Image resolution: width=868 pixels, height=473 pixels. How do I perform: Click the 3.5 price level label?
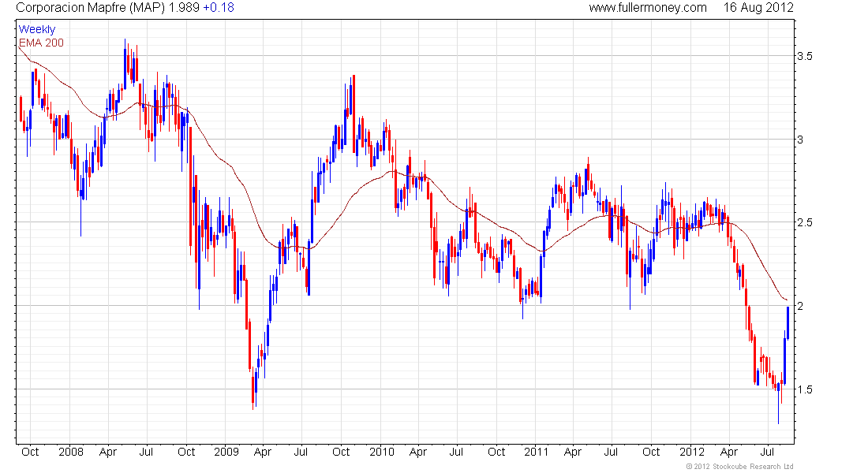pos(804,57)
